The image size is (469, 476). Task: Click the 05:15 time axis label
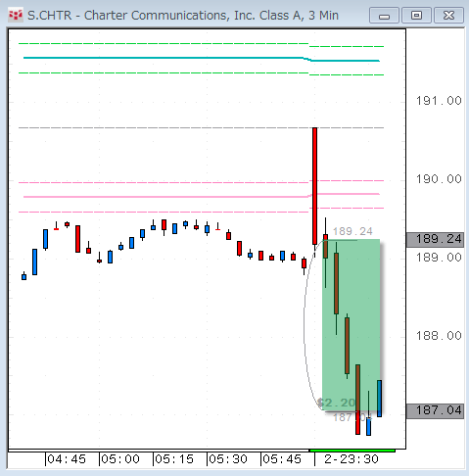[x=174, y=459]
